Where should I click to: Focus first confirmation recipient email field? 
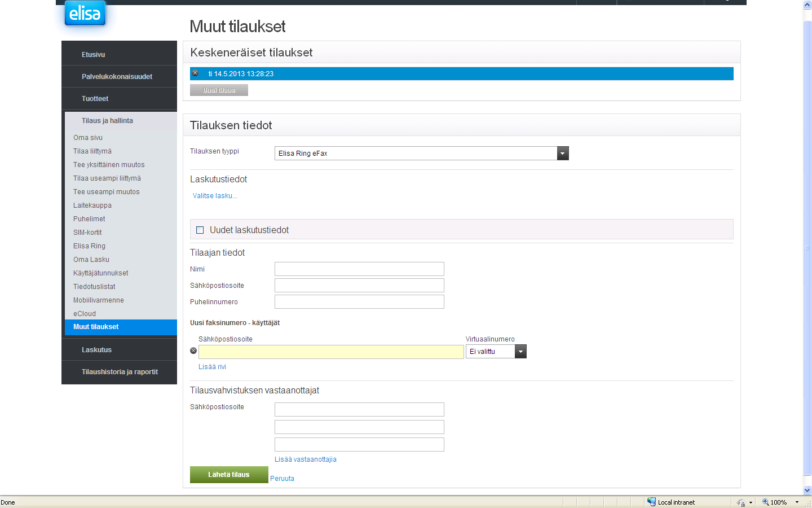click(x=359, y=409)
